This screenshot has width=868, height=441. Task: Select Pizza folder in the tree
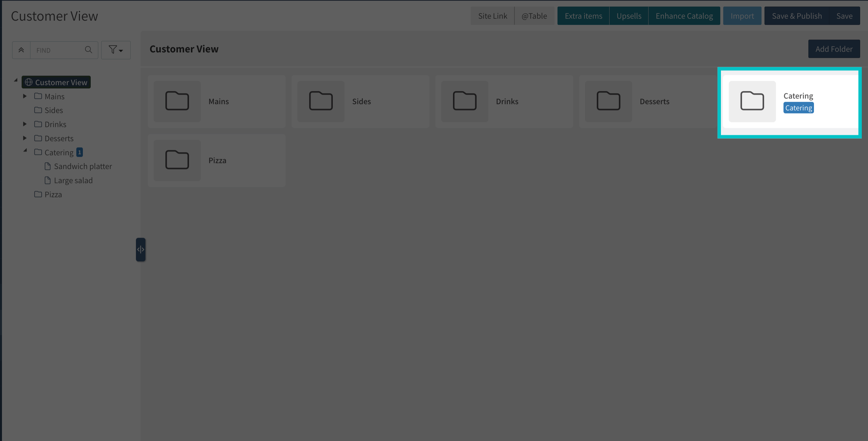[48, 194]
